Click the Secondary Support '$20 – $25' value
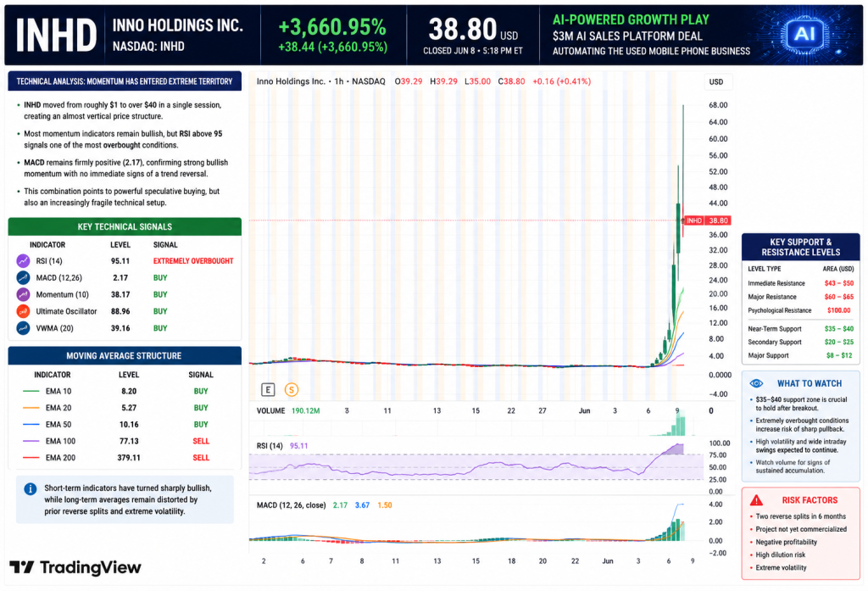The image size is (868, 591). [838, 343]
